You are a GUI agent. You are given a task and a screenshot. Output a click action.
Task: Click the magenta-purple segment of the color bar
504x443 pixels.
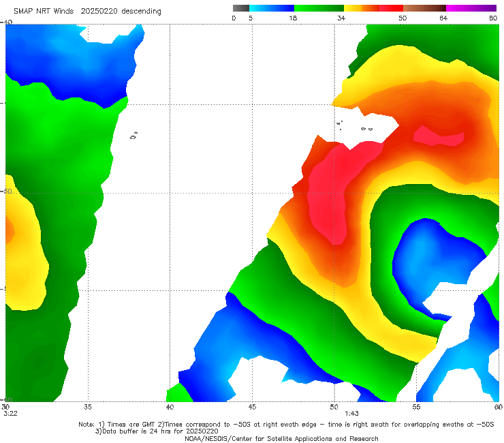click(471, 8)
